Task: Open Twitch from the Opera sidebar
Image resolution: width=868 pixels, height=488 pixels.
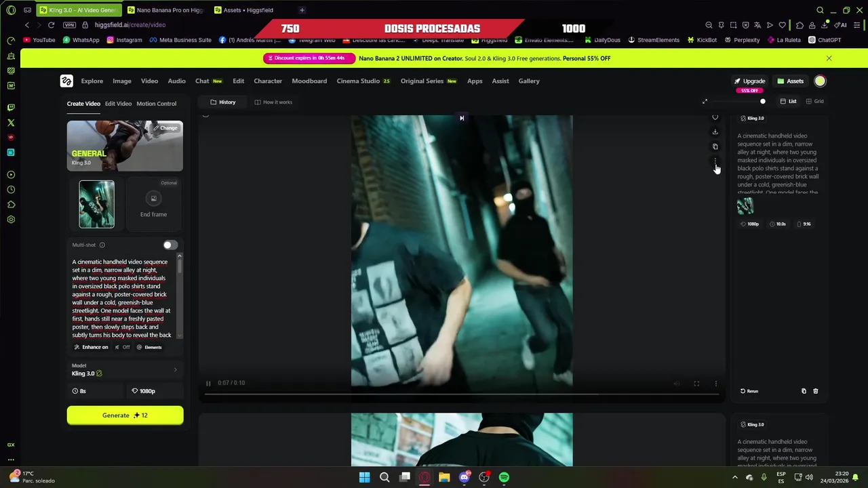Action: [x=11, y=107]
